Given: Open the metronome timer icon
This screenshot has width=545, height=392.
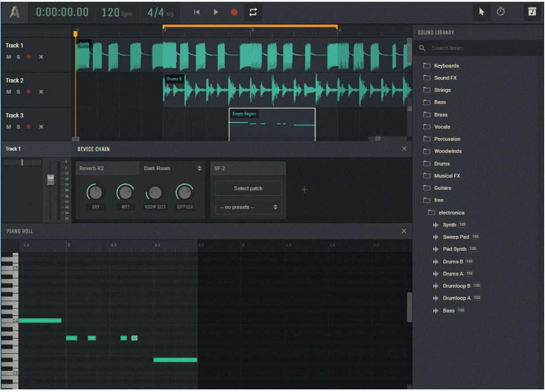Looking at the screenshot, I should tap(501, 12).
